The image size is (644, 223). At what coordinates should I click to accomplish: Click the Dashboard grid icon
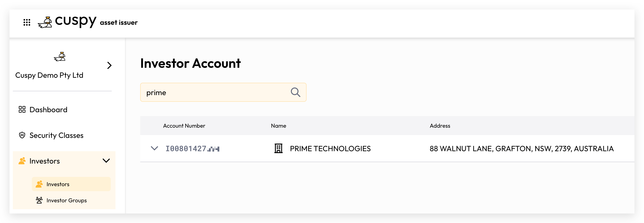(22, 110)
